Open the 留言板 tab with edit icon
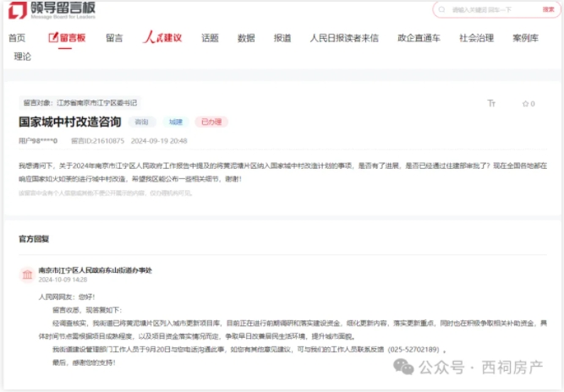 (68, 38)
